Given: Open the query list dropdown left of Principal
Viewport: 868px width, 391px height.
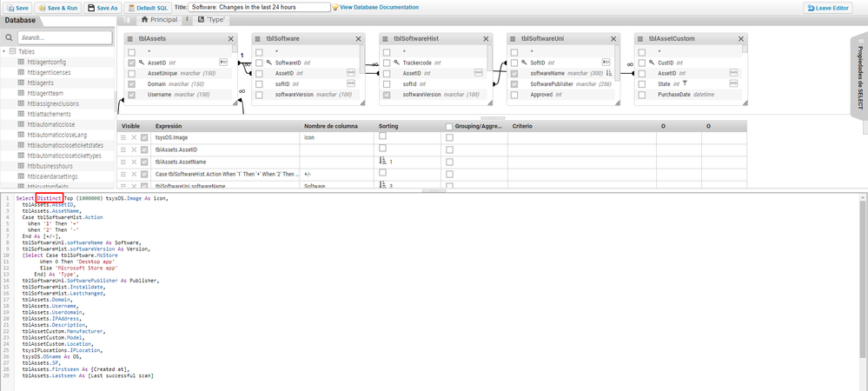Looking at the screenshot, I should (x=127, y=19).
